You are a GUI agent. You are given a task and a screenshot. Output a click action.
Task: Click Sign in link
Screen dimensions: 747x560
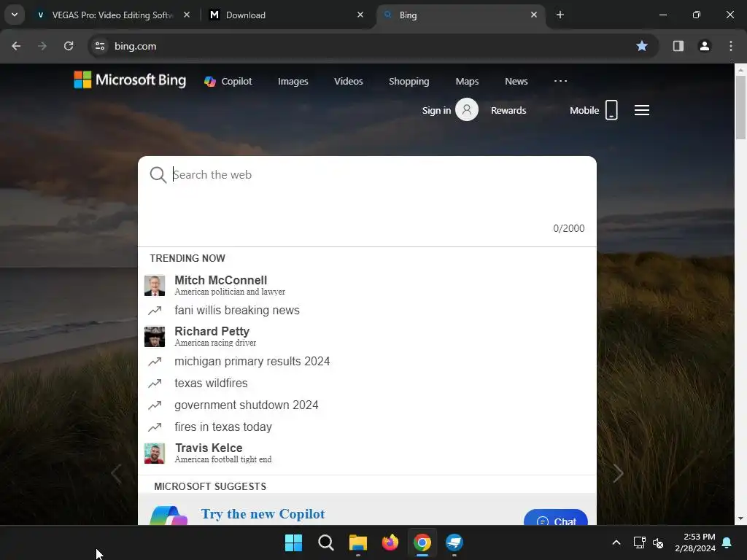pos(436,111)
